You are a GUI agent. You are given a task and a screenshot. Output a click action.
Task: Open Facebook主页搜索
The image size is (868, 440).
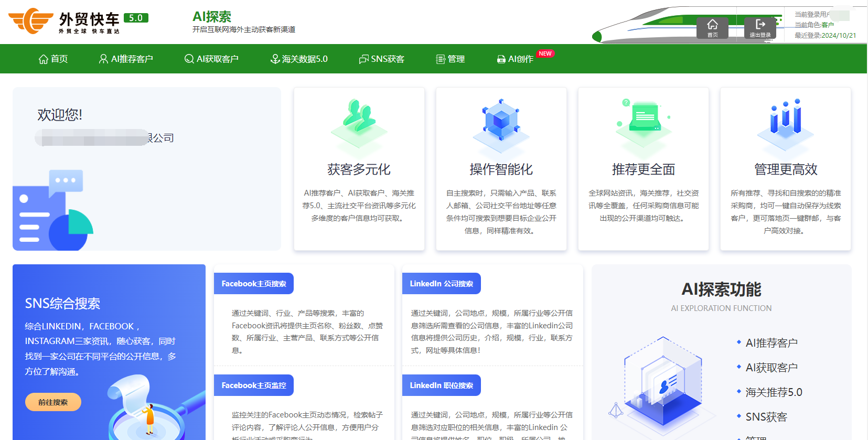pos(254,284)
